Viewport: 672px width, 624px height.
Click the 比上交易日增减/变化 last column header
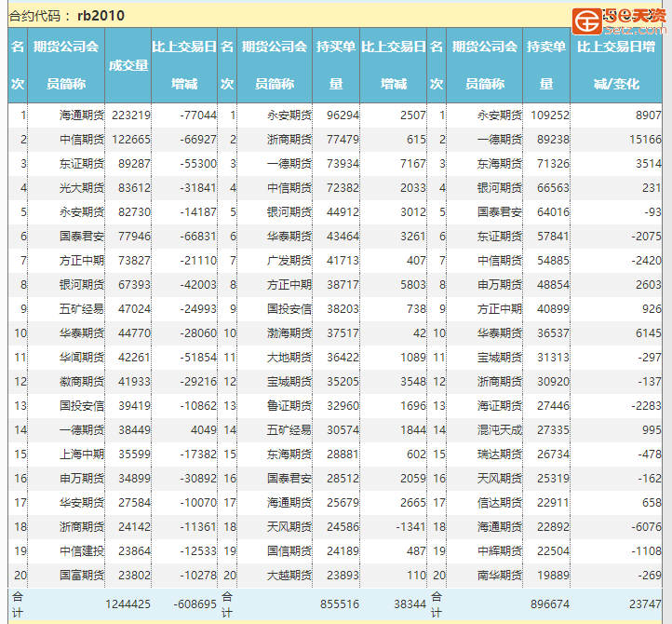(x=616, y=65)
